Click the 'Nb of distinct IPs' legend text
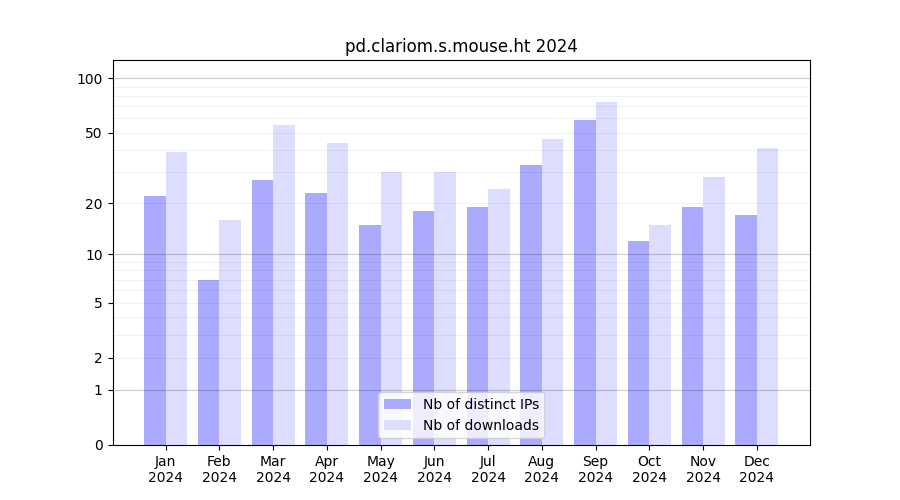Image resolution: width=900 pixels, height=500 pixels. coord(480,404)
